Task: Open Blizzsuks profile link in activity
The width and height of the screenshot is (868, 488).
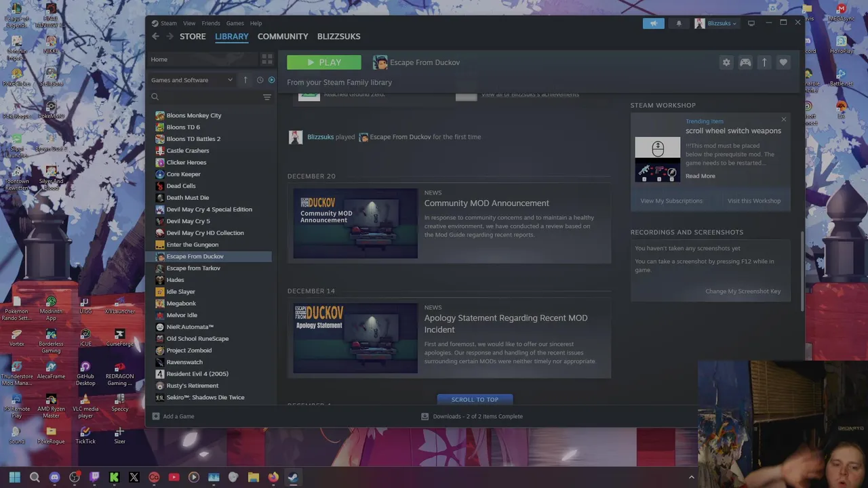Action: [320, 137]
